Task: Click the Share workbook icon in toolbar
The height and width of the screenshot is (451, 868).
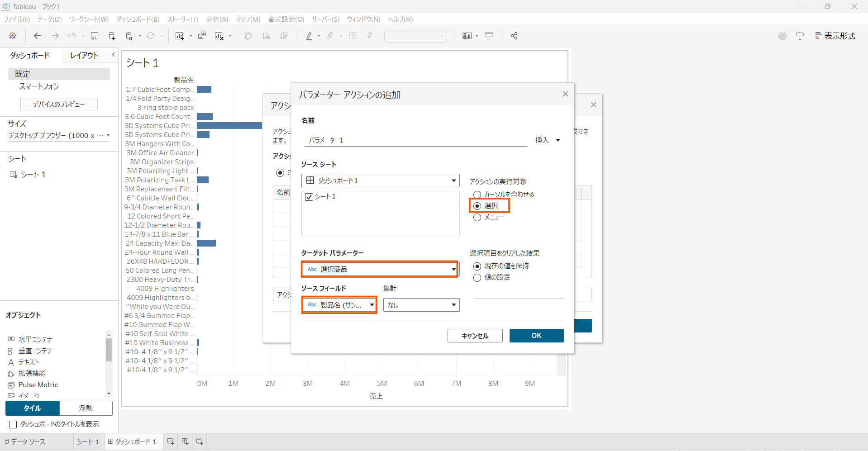Action: [514, 36]
